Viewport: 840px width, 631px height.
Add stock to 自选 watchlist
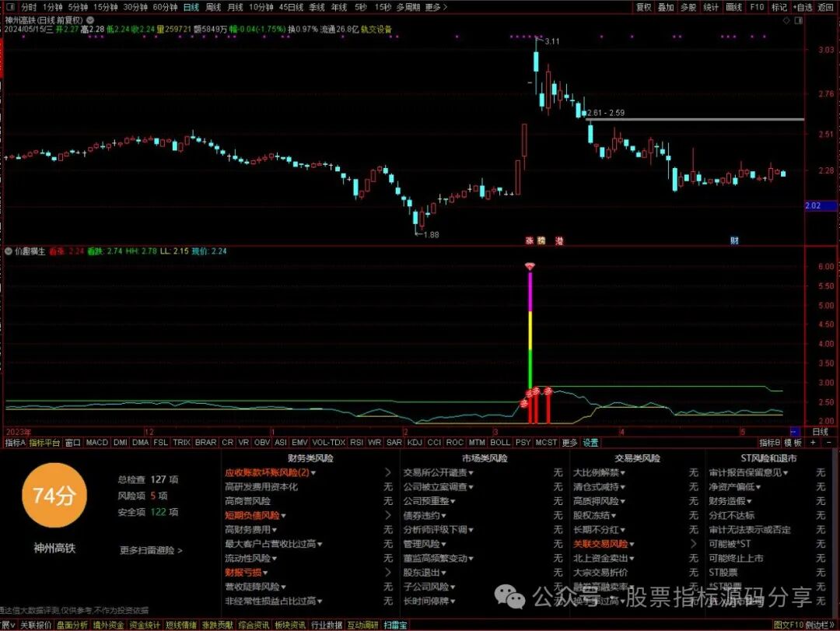pyautogui.click(x=802, y=7)
